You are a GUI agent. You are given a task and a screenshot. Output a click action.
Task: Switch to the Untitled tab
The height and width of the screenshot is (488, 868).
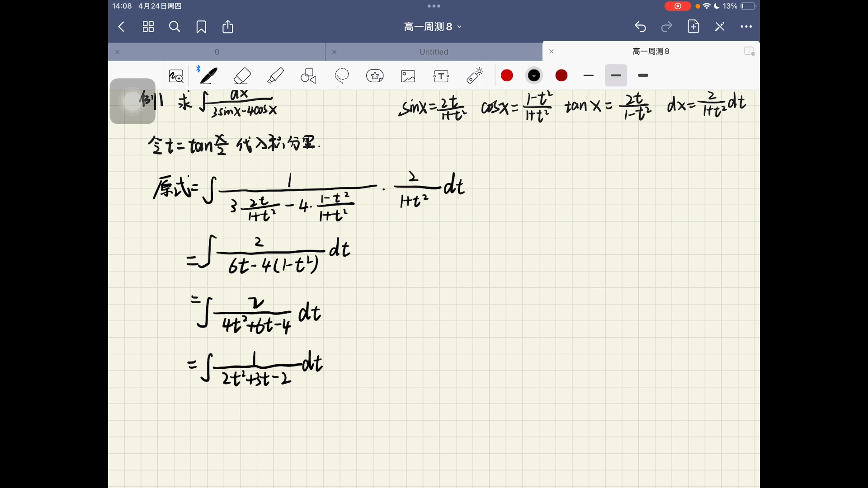click(x=434, y=52)
